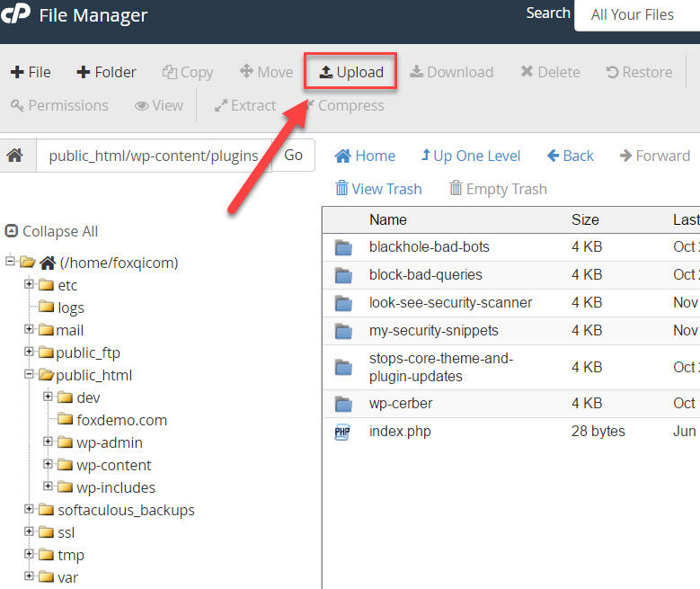Collapse the public_html tree node
Viewport: 700px width, 589px height.
pyautogui.click(x=29, y=375)
